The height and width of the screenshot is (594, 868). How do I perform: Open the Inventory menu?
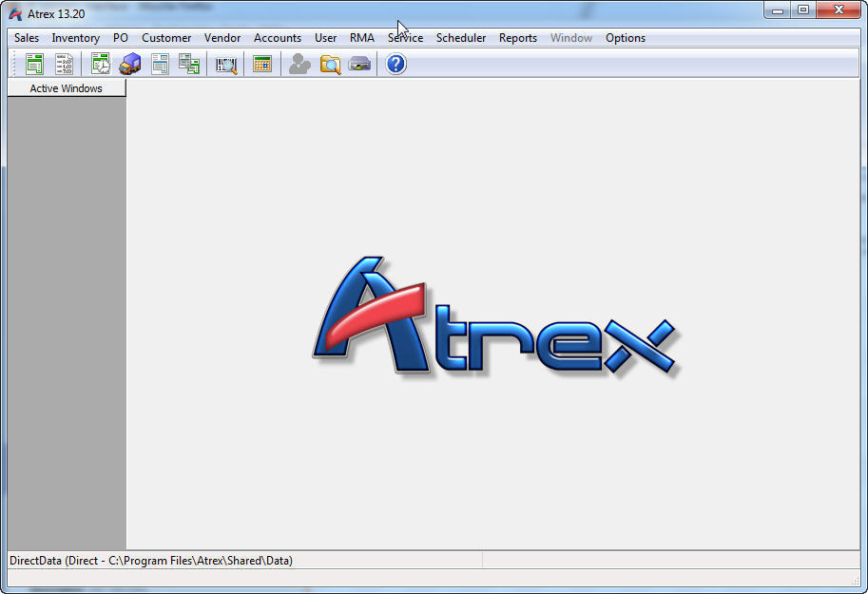75,38
